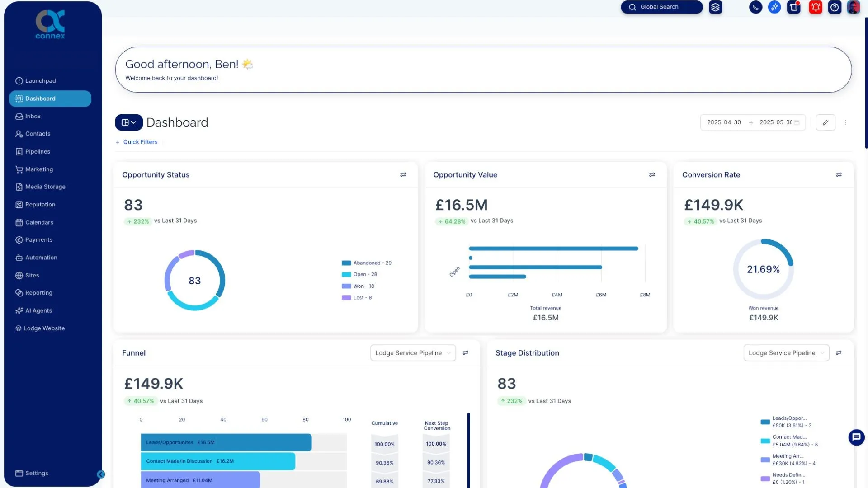Select Contacts in the sidebar
Screen dimensions: 868x488
38,134
